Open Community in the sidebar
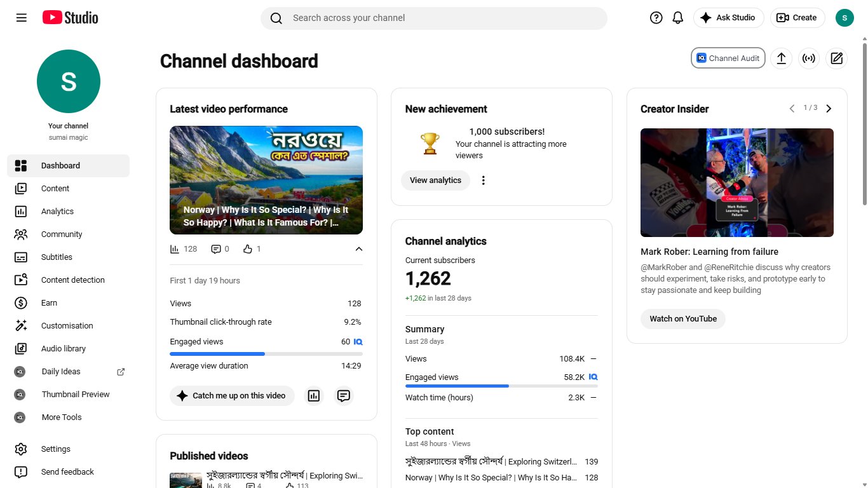868x488 pixels. click(x=69, y=234)
